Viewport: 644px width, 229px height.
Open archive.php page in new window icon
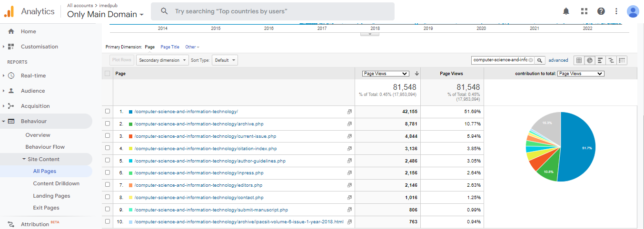pos(349,124)
